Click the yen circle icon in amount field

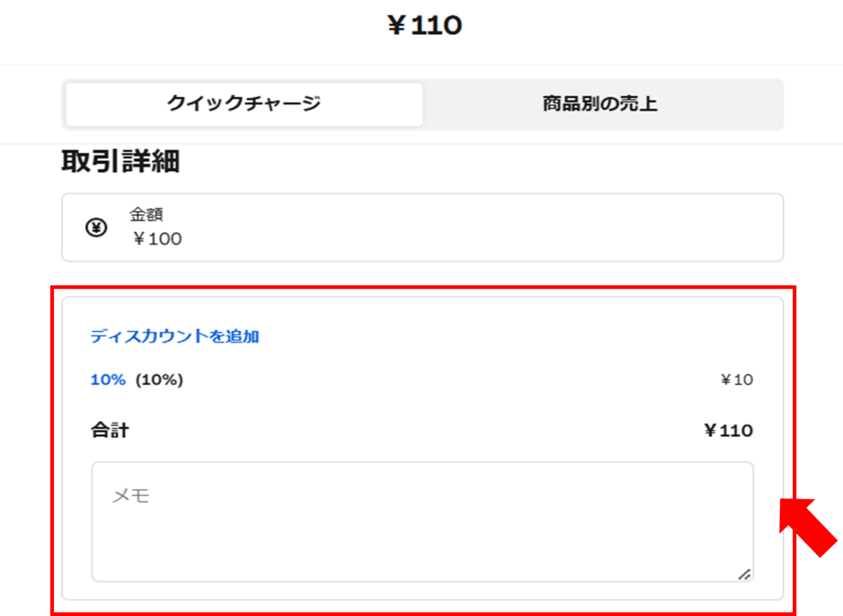click(96, 228)
